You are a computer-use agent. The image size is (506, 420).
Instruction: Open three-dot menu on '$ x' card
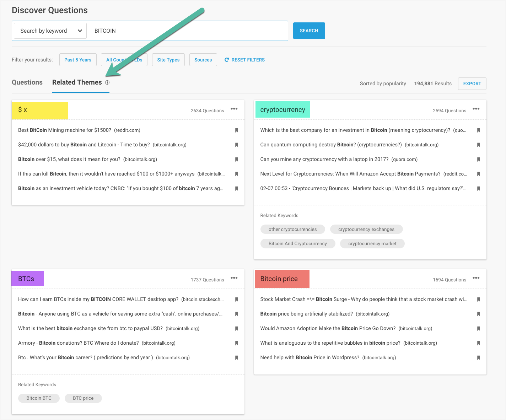point(234,109)
